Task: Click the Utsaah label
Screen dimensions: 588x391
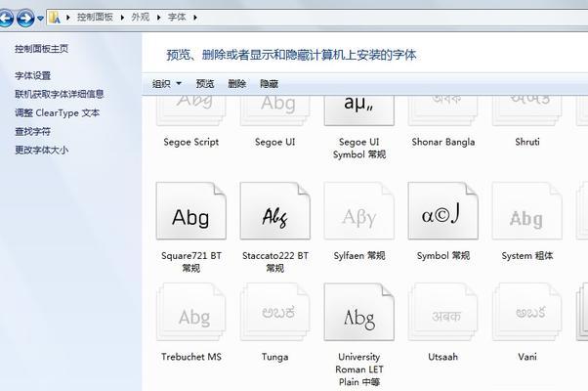Action: coord(443,357)
